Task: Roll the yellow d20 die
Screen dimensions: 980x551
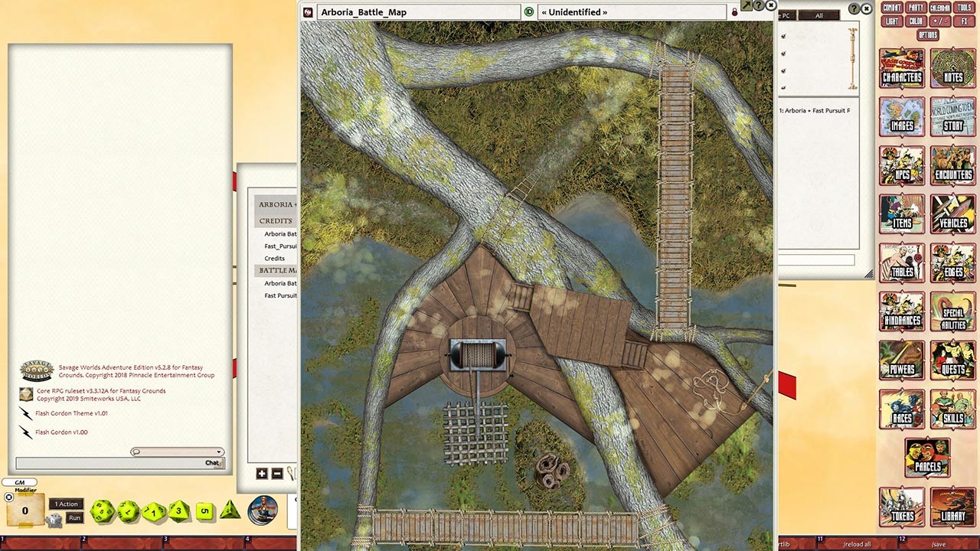Action: [103, 511]
